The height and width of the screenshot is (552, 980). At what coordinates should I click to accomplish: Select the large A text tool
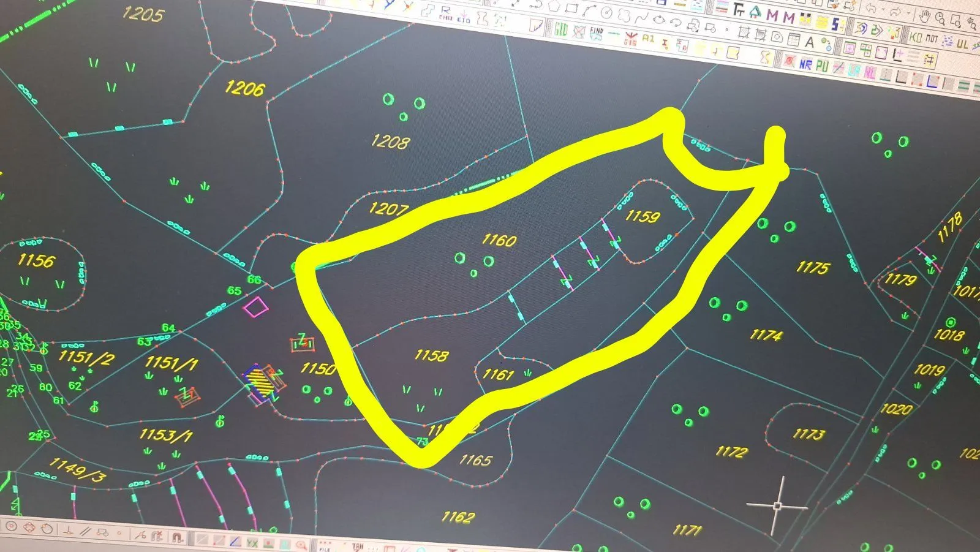(x=809, y=42)
